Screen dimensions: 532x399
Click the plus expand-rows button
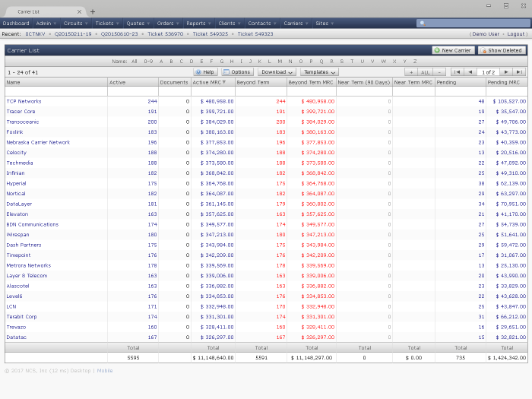(411, 71)
